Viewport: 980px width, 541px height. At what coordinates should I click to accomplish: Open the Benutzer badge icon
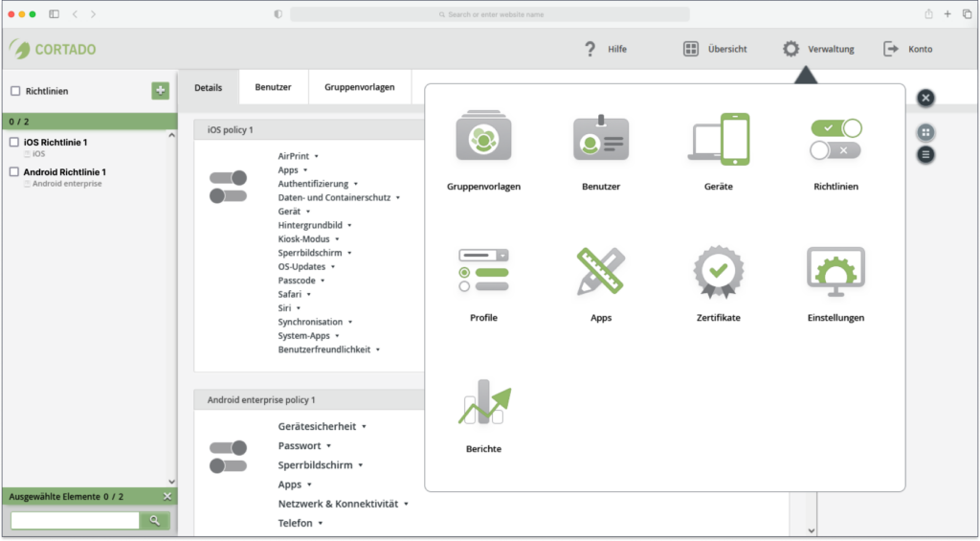pyautogui.click(x=601, y=136)
